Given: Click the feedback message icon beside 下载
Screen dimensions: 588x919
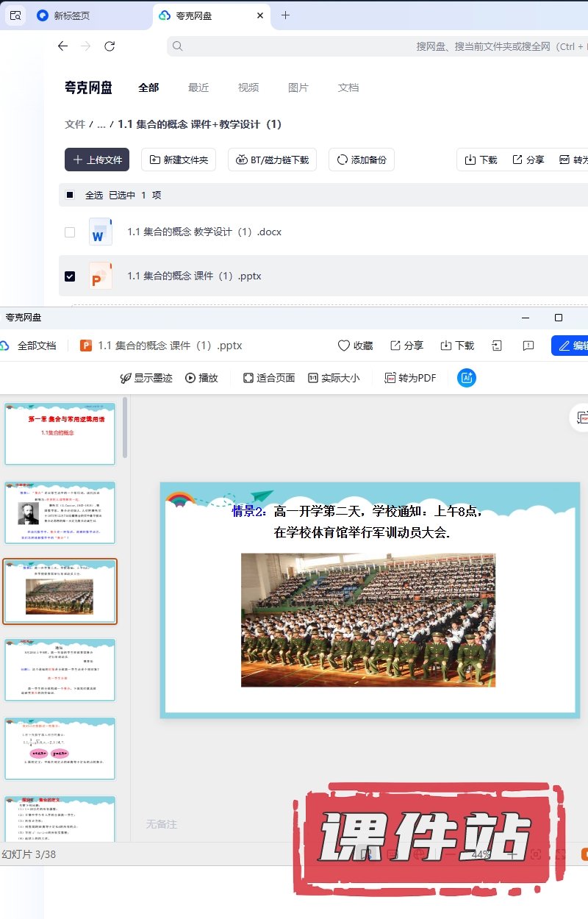Looking at the screenshot, I should point(528,346).
